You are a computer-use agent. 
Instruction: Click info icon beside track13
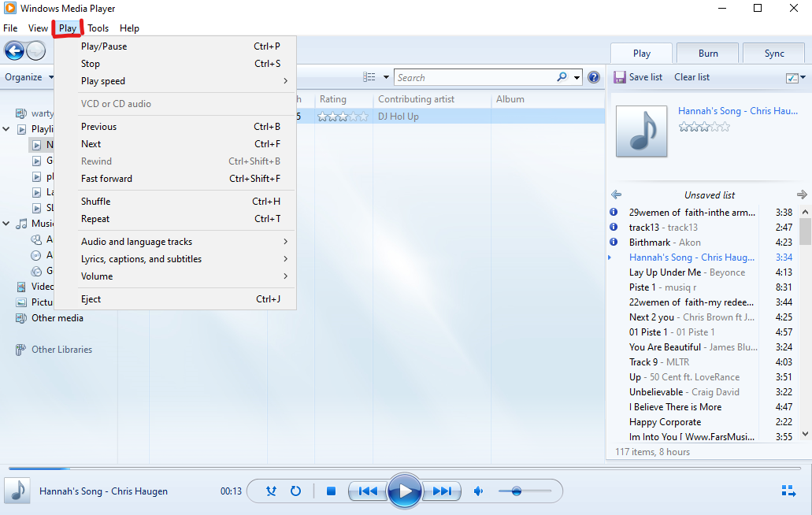614,227
